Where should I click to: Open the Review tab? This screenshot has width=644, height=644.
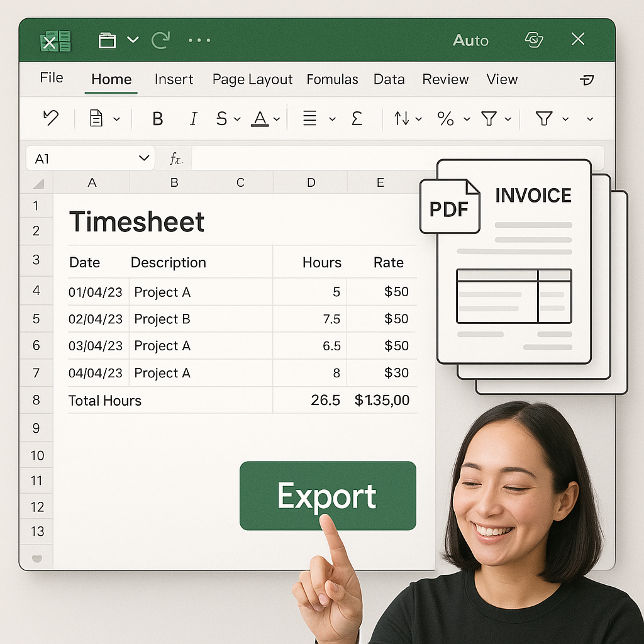click(x=445, y=79)
